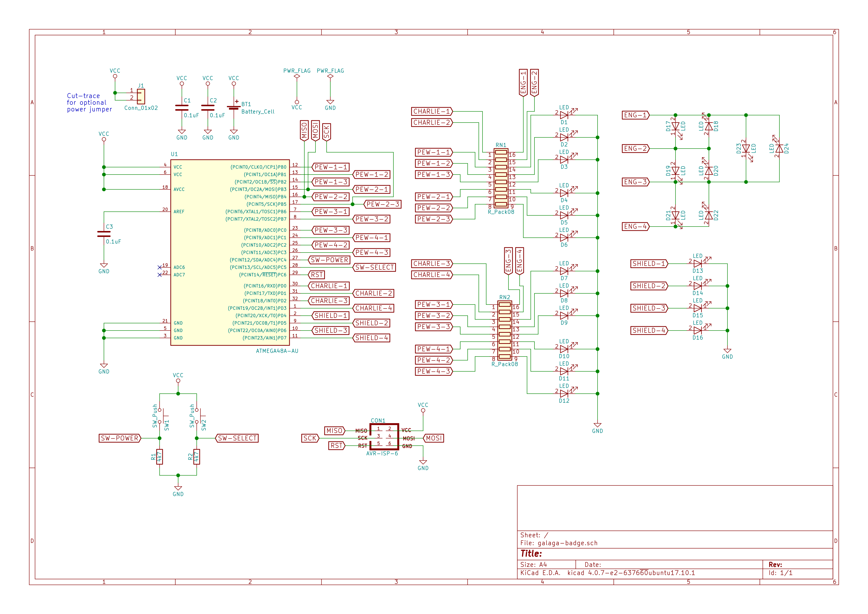
Task: Click the J1 Conn_01x02 connector symbol
Action: coord(141,97)
